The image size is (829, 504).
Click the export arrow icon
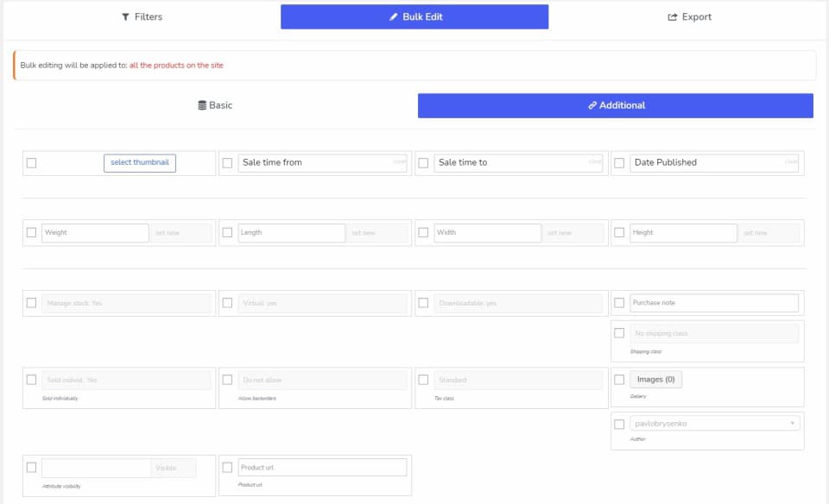tap(672, 17)
